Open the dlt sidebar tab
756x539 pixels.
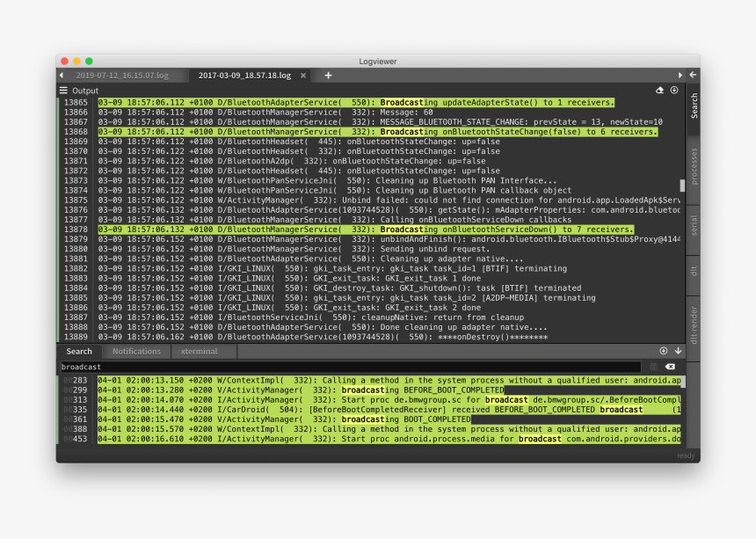[x=694, y=272]
